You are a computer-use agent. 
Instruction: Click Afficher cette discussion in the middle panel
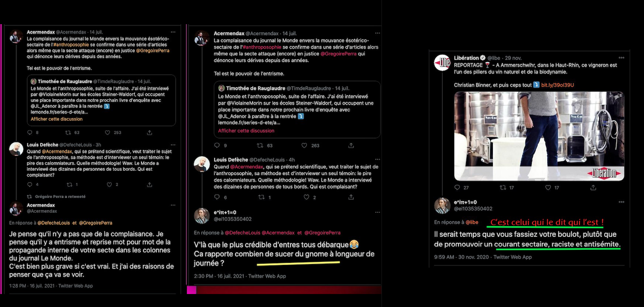point(246,130)
